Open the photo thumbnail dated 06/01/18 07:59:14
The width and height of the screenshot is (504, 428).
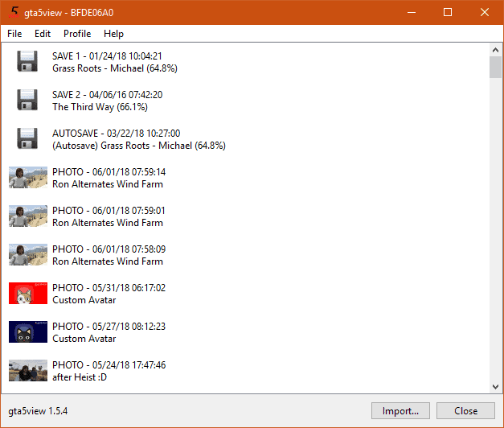pyautogui.click(x=28, y=177)
